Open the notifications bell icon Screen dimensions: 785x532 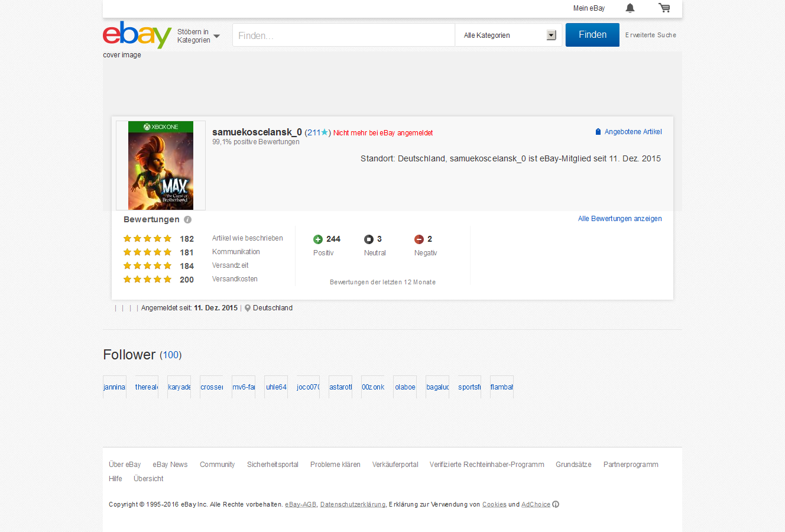click(630, 8)
